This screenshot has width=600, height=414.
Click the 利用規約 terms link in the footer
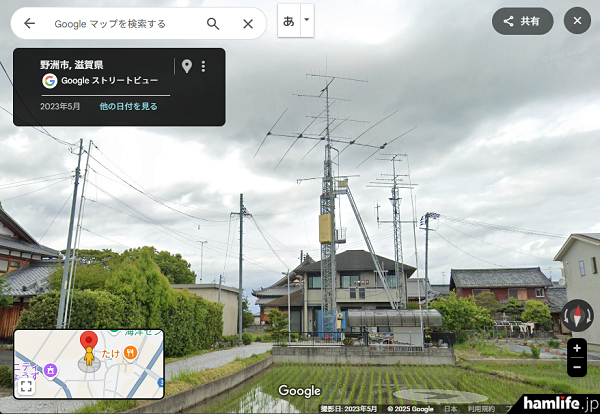[482, 409]
